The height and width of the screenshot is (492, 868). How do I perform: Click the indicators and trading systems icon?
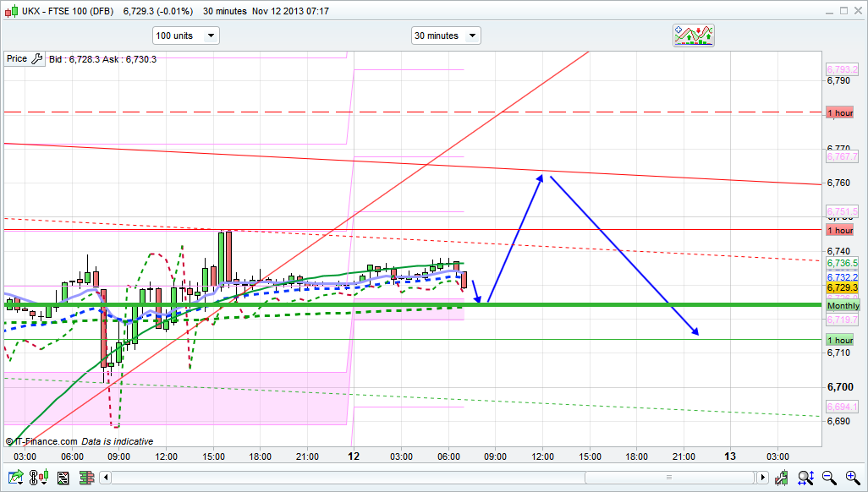(694, 36)
